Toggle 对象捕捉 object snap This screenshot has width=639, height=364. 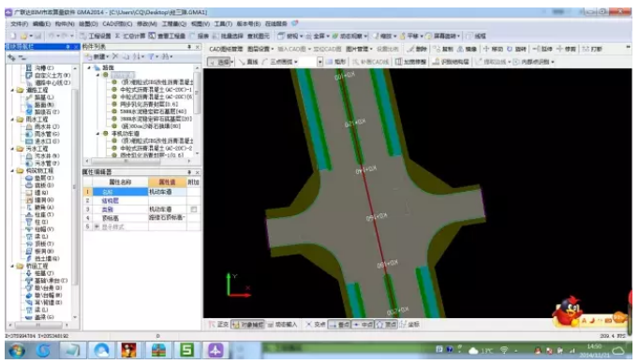coord(247,325)
